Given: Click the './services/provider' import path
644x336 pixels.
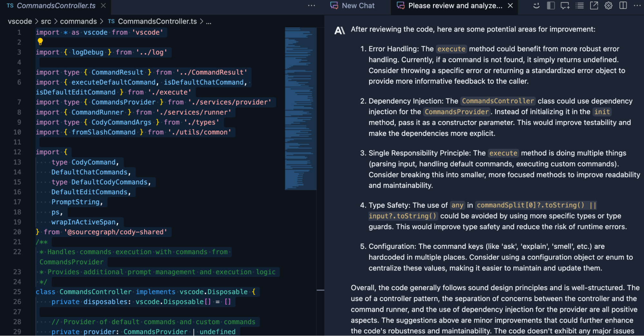Looking at the screenshot, I should [230, 102].
